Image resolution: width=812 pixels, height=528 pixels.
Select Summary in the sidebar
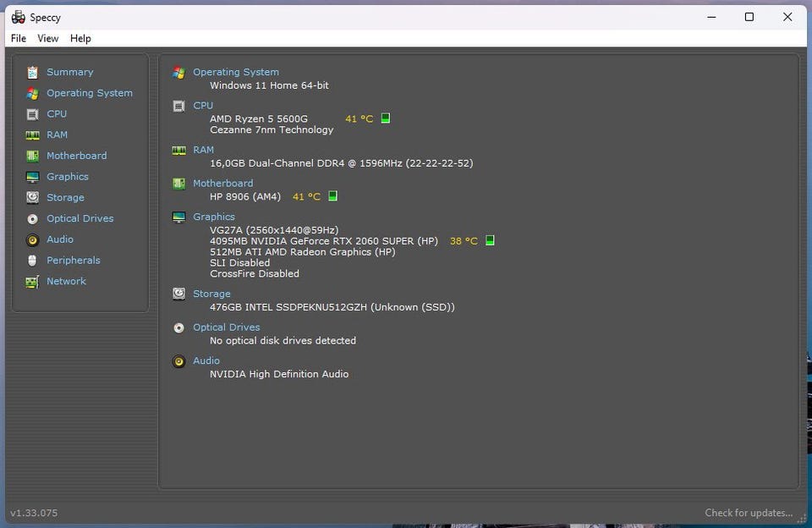[70, 72]
